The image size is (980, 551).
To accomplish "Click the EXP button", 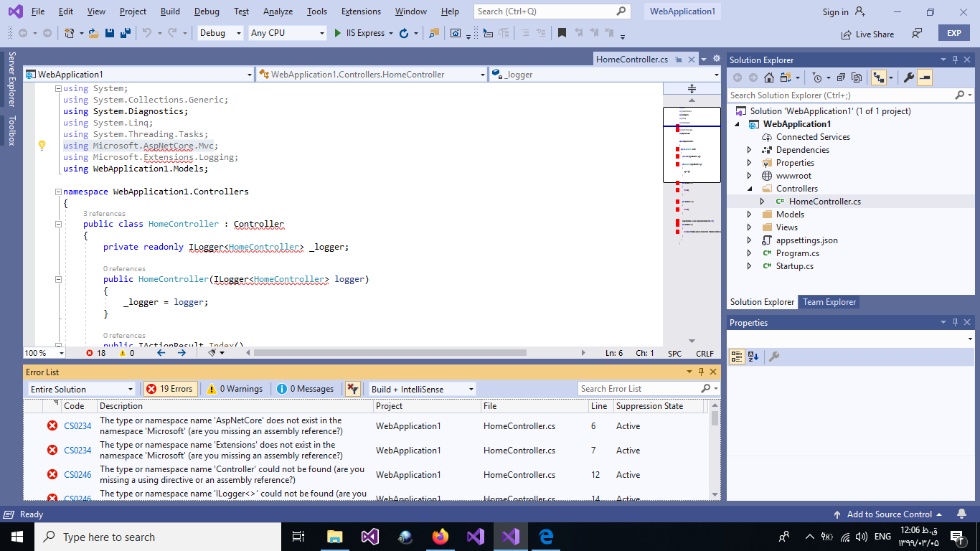I will (x=953, y=33).
